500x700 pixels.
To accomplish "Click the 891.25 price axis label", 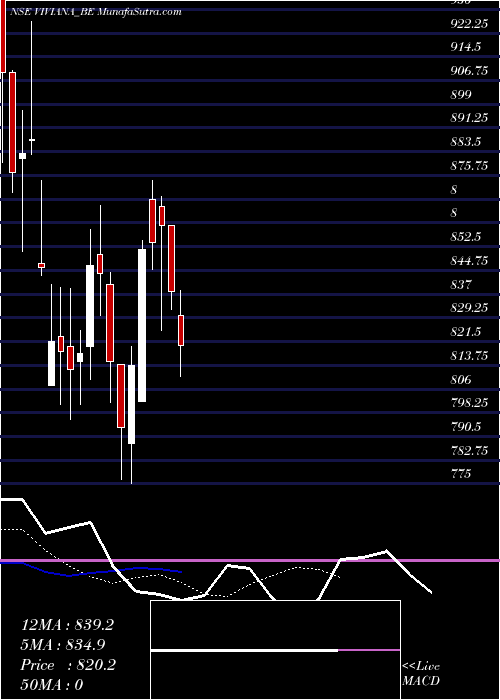I will coord(469,118).
